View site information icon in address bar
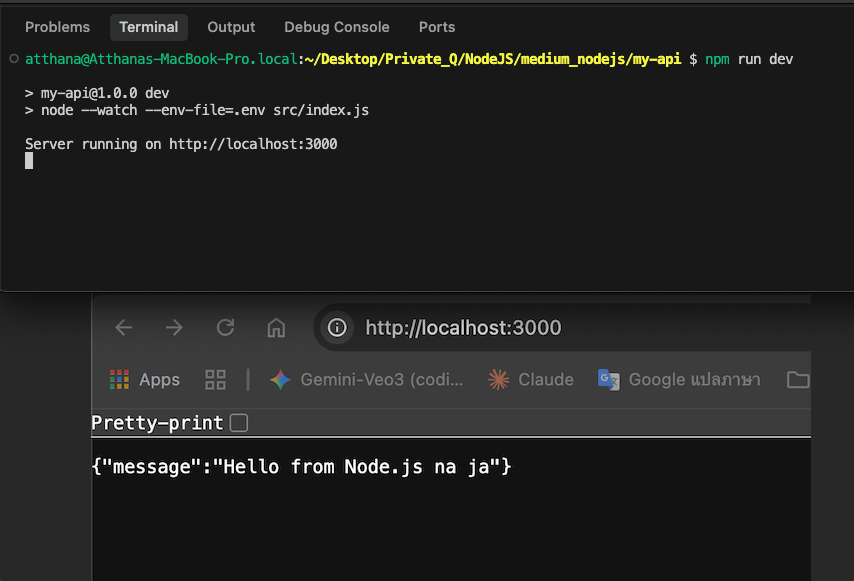 tap(337, 328)
